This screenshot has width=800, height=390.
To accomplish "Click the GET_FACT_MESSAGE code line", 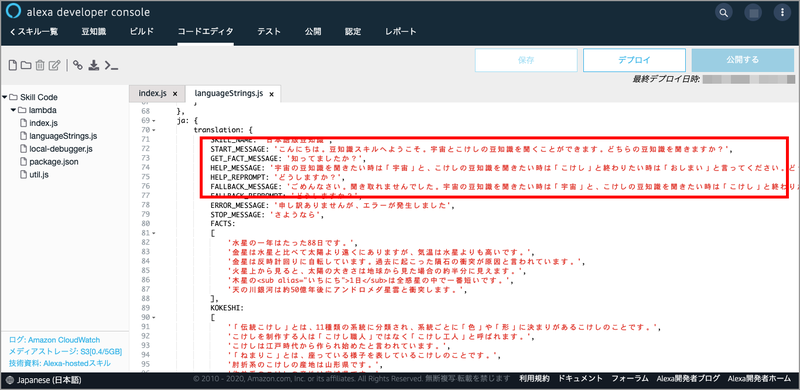I will 288,158.
